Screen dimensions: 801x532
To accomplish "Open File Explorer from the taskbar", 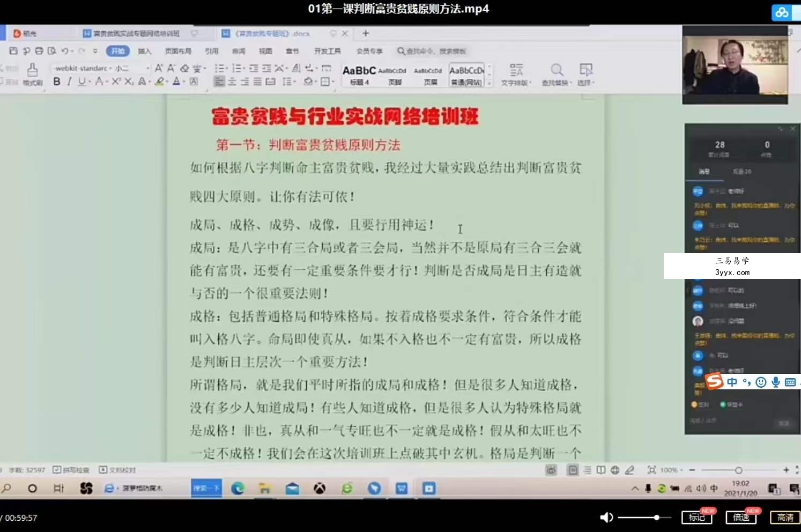I will pyautogui.click(x=265, y=488).
